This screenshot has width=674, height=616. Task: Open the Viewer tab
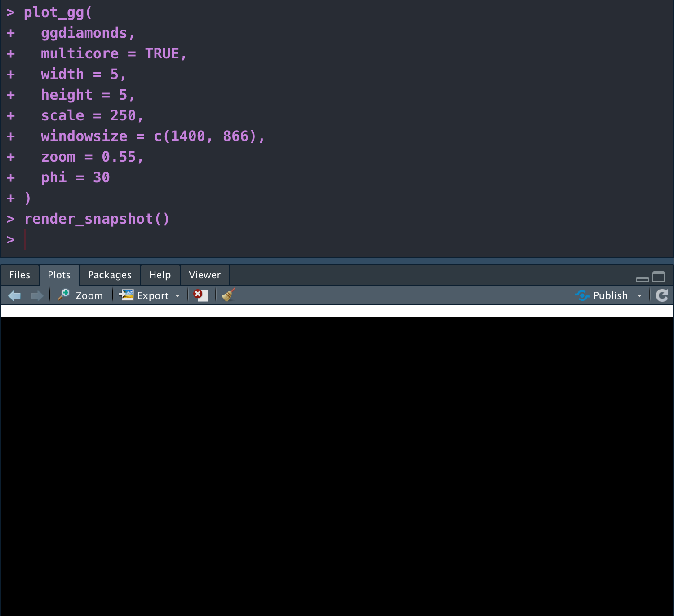click(x=204, y=274)
